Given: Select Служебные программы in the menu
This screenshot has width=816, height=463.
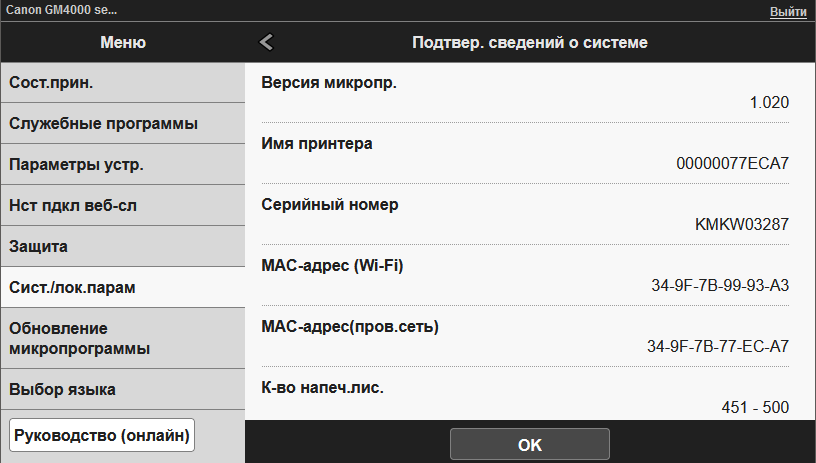Looking at the screenshot, I should 122,123.
